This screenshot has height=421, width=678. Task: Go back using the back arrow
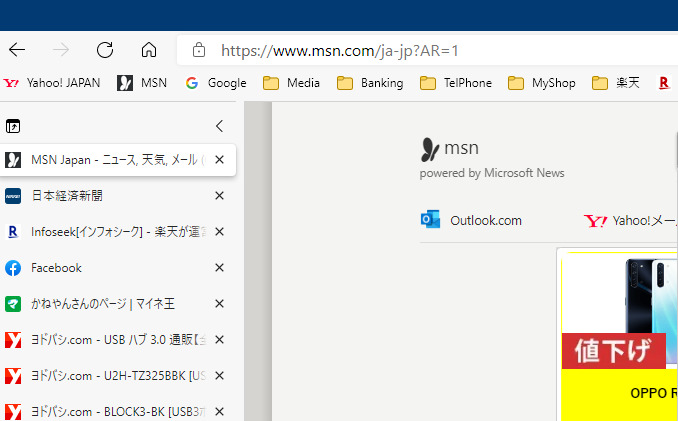[x=17, y=50]
